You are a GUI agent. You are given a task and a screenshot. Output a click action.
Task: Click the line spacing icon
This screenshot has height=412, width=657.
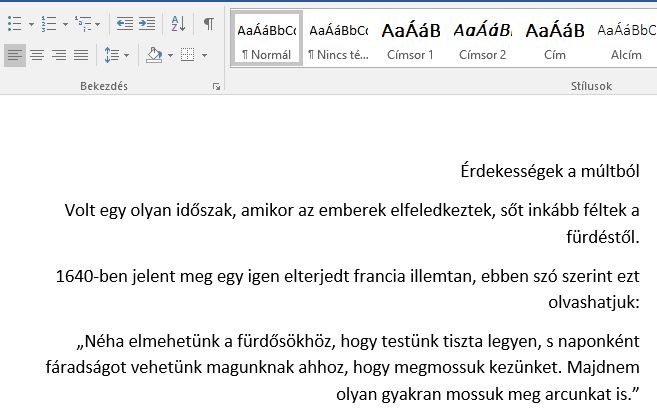tap(109, 54)
